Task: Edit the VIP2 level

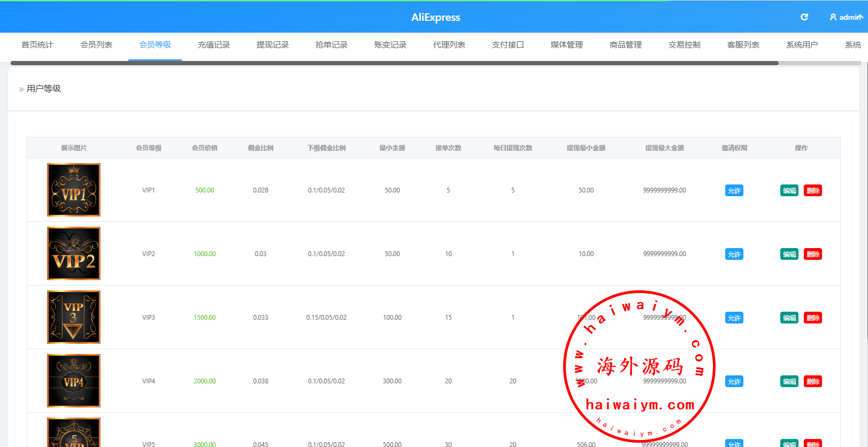Action: [789, 254]
